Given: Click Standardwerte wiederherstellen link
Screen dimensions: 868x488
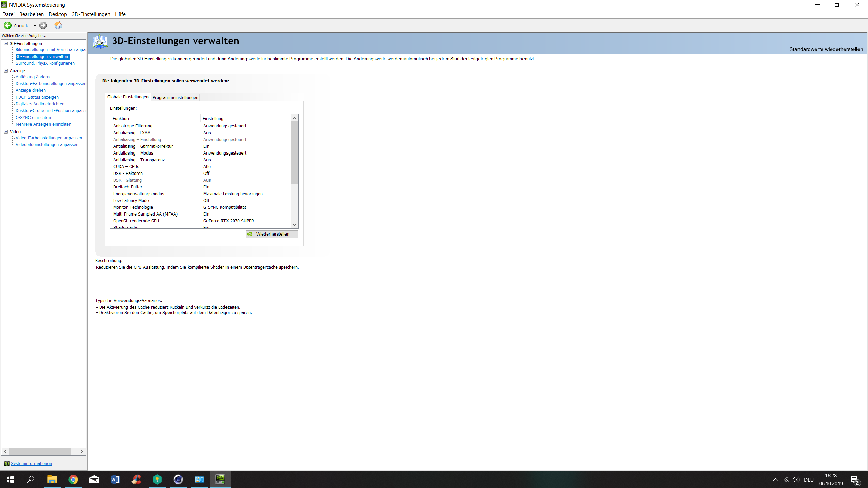Looking at the screenshot, I should click(x=826, y=49).
